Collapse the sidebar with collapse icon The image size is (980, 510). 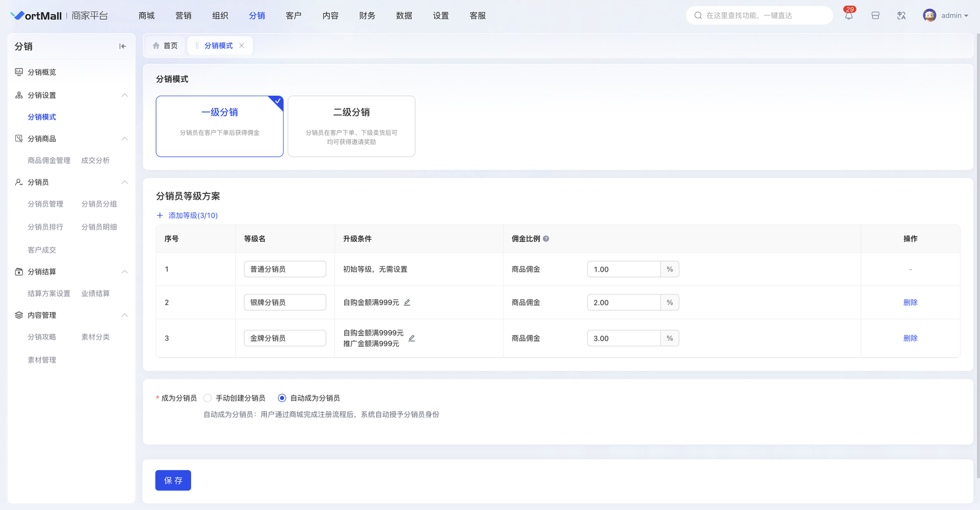coord(123,47)
